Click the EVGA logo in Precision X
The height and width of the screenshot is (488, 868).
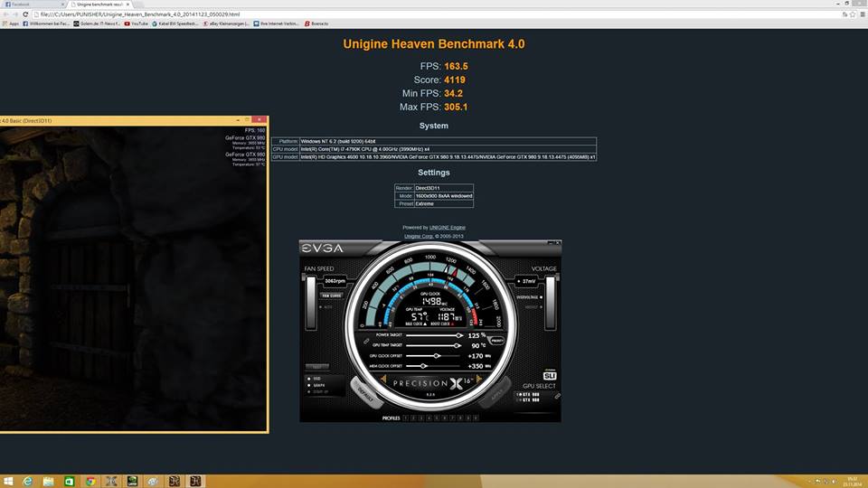(322, 249)
